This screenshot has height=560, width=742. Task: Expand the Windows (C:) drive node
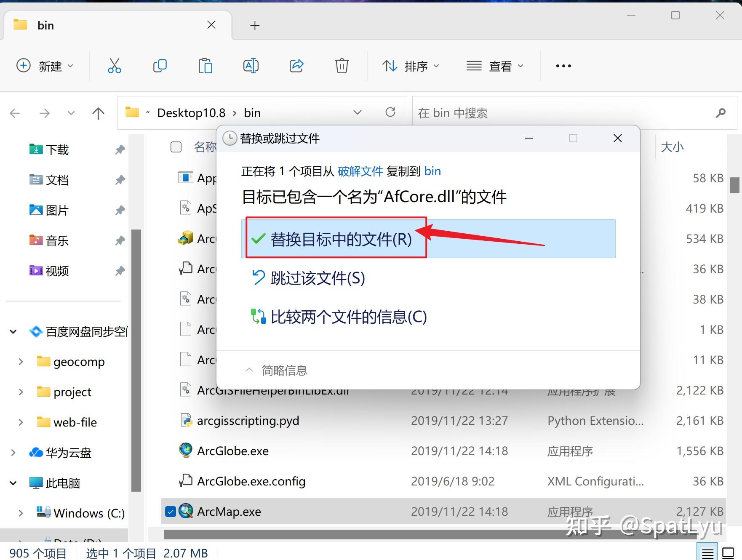pyautogui.click(x=21, y=513)
